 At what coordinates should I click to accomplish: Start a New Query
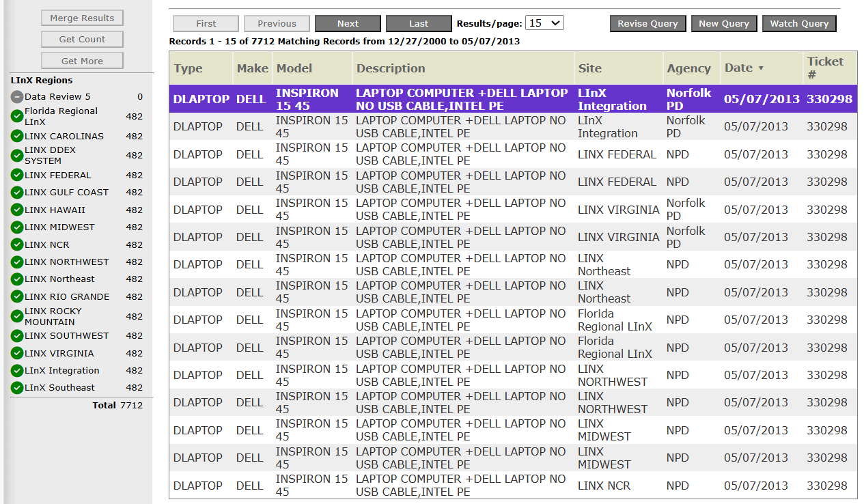coord(724,23)
